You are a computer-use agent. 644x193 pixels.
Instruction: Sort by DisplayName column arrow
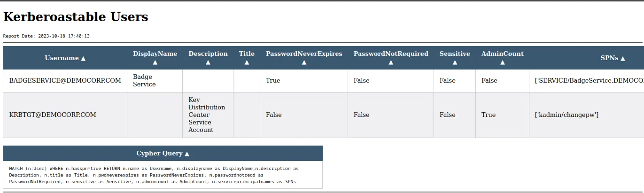pyautogui.click(x=155, y=62)
